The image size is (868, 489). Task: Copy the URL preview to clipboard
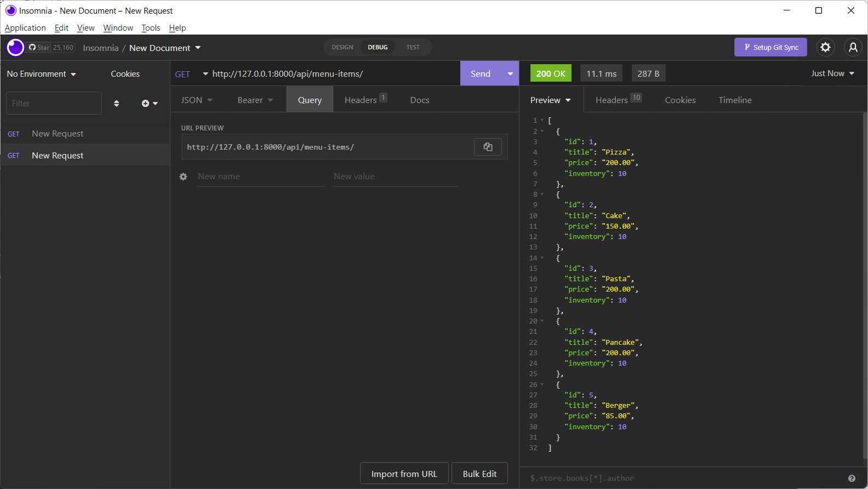tap(488, 147)
